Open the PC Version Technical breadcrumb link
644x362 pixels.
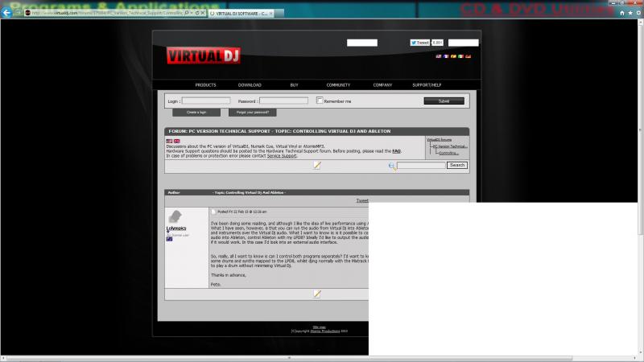pyautogui.click(x=450, y=146)
